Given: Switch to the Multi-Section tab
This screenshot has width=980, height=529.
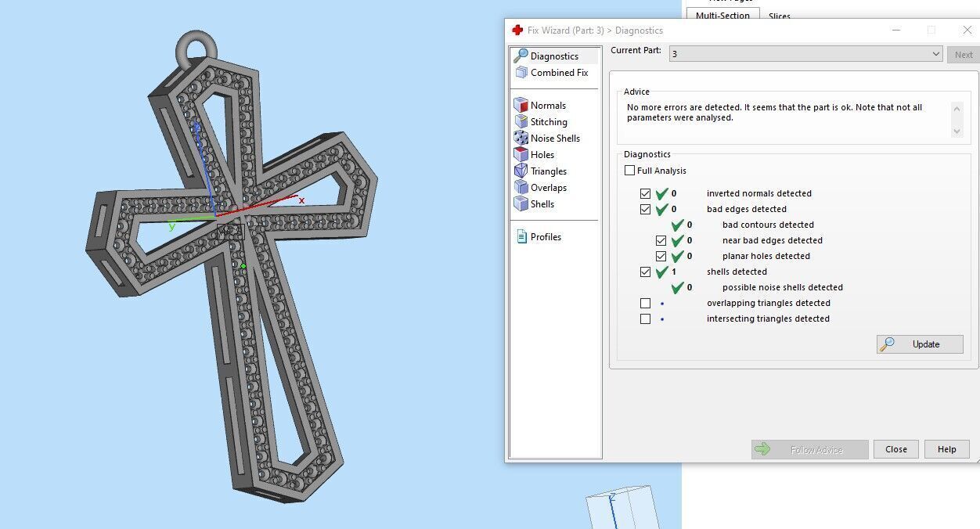Looking at the screenshot, I should tap(722, 15).
